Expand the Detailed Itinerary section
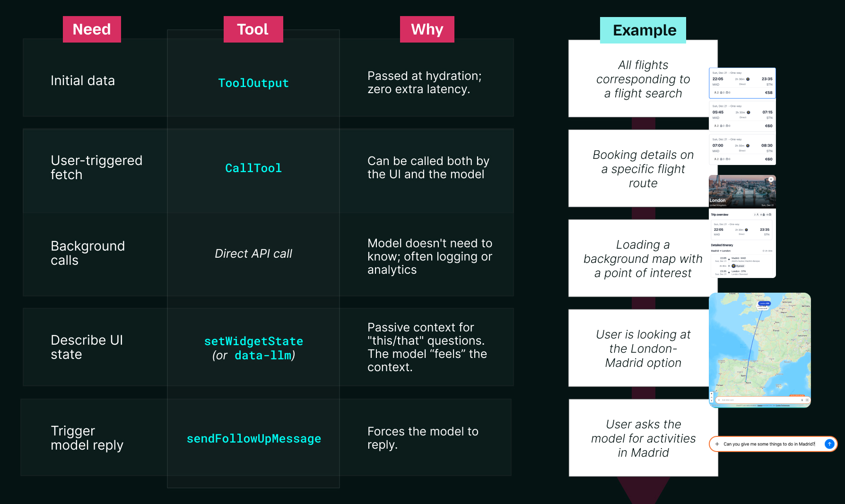The width and height of the screenshot is (845, 504). [x=722, y=245]
